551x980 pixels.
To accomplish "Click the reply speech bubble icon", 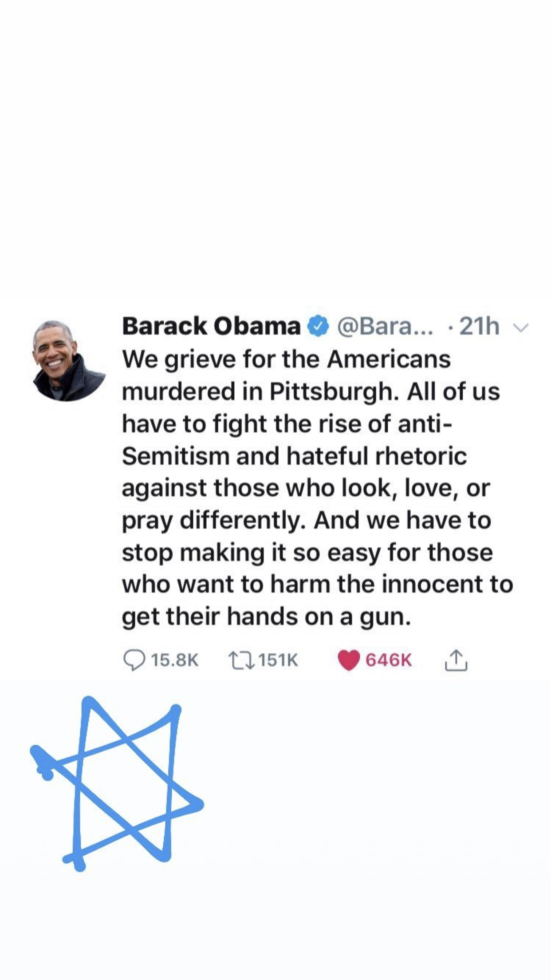I will click(134, 660).
